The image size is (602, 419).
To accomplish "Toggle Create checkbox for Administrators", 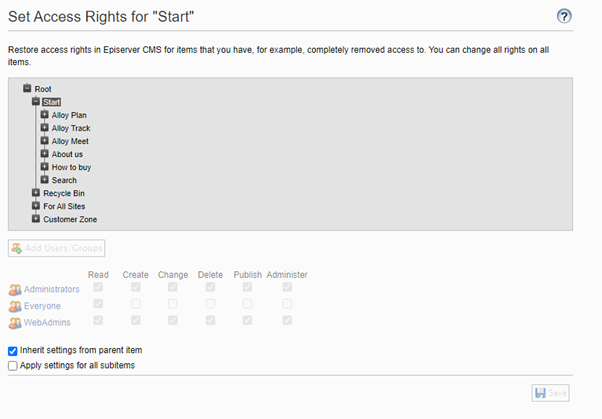I will pyautogui.click(x=134, y=289).
